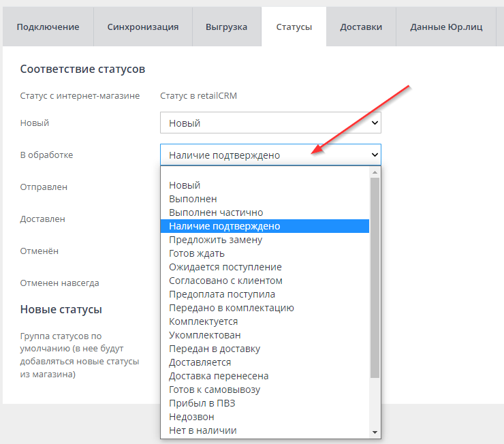Pick Нет в наличии status
The height and width of the screenshot is (444, 504).
pyautogui.click(x=203, y=430)
